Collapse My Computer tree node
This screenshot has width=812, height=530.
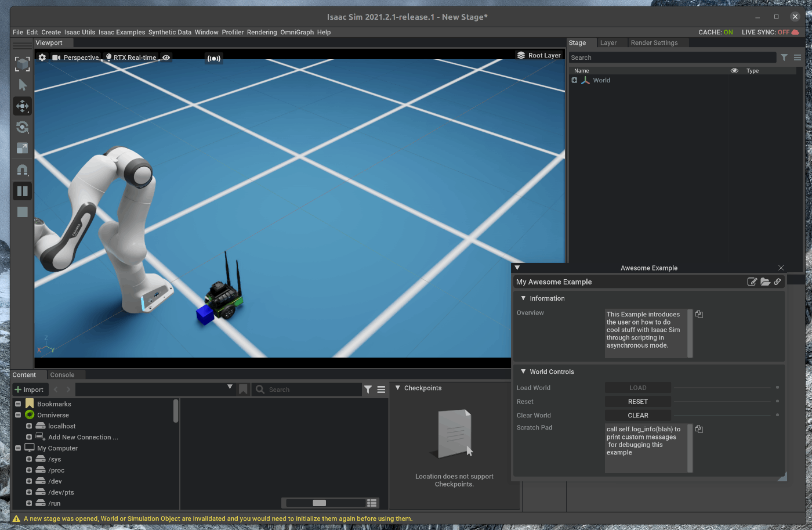(18, 448)
